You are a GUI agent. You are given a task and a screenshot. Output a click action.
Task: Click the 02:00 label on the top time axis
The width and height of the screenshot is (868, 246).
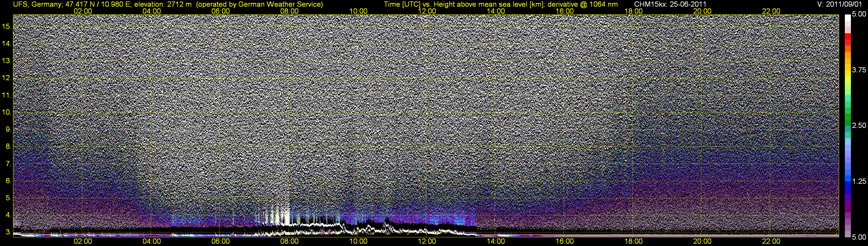[x=83, y=11]
